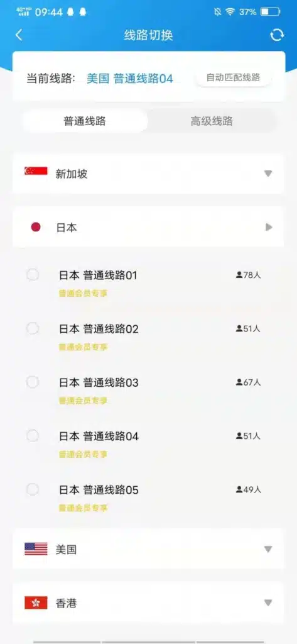Click the 自动匹配线路 button

[233, 77]
